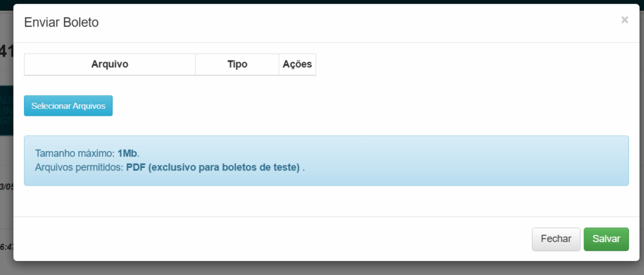Click the bold 1Mb size limit text

tap(127, 154)
